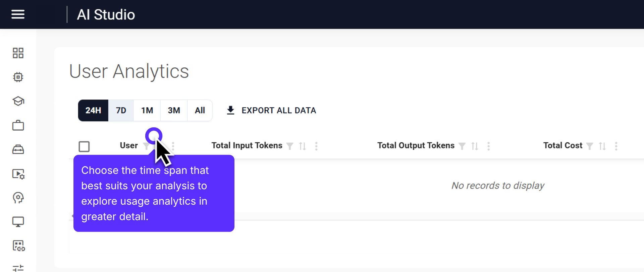Open the dashboard grid icon in sidebar
This screenshot has height=272, width=644.
(x=18, y=53)
